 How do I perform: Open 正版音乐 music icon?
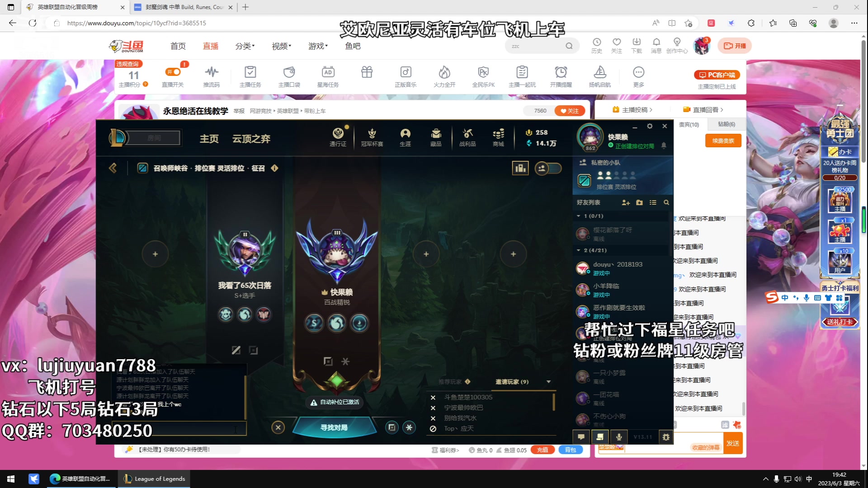406,76
